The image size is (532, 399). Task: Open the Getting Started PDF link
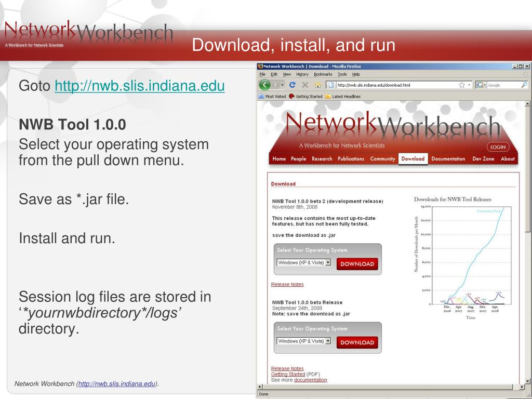pyautogui.click(x=288, y=374)
